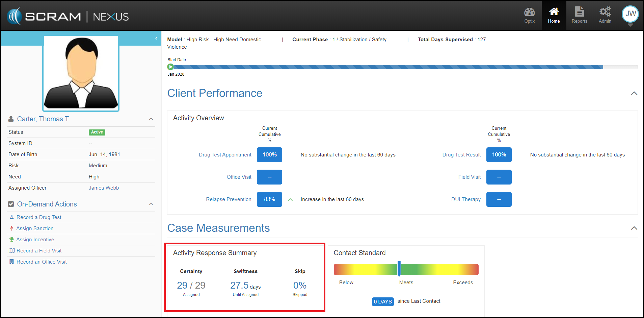Viewport: 644px width, 318px height.
Task: Click the Contact Standard gauge marker
Action: (399, 269)
